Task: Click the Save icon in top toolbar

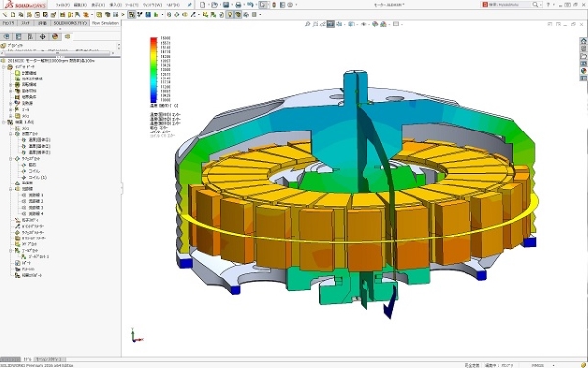Action: pyautogui.click(x=226, y=5)
